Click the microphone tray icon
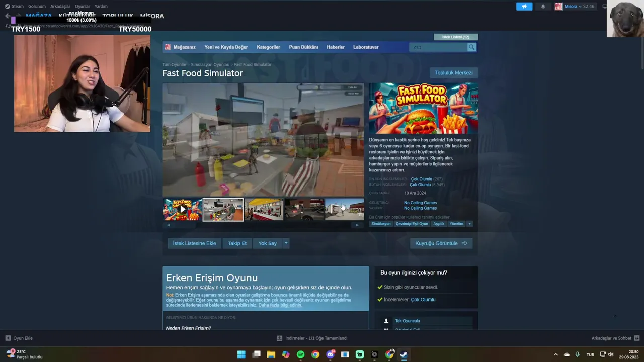Screen dimensions: 644x362 pos(578,354)
